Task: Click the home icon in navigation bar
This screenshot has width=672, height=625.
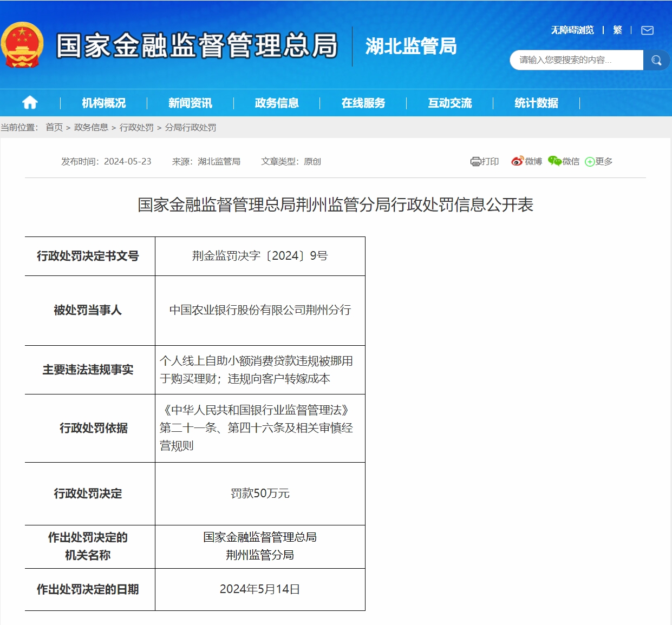Action: (x=30, y=103)
